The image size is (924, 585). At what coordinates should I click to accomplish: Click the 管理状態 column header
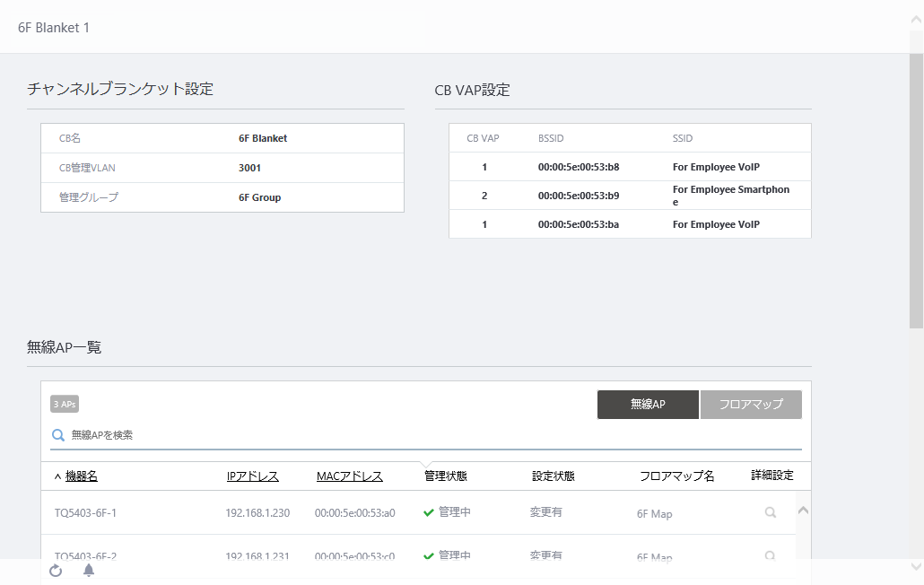point(446,476)
